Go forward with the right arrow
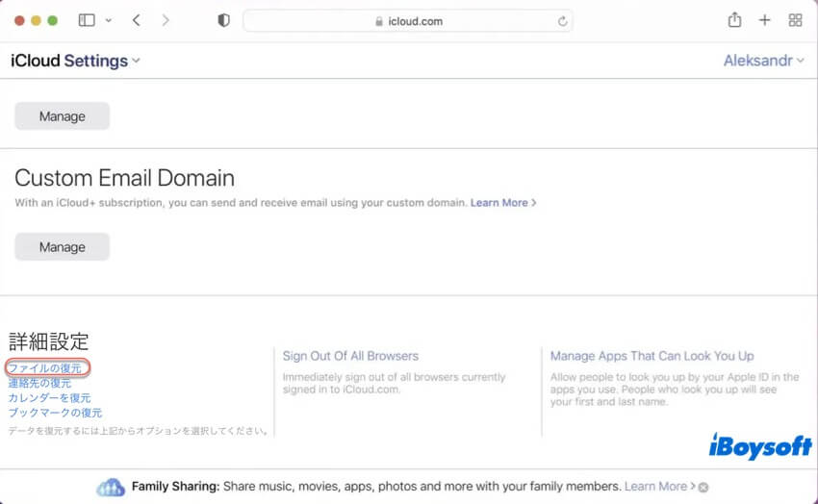The image size is (818, 504). click(166, 20)
